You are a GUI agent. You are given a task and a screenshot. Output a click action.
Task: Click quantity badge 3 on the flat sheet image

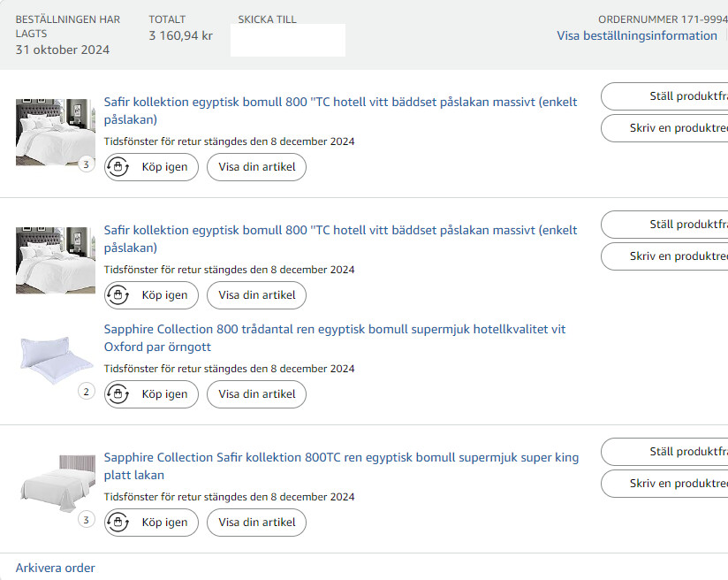click(x=86, y=520)
